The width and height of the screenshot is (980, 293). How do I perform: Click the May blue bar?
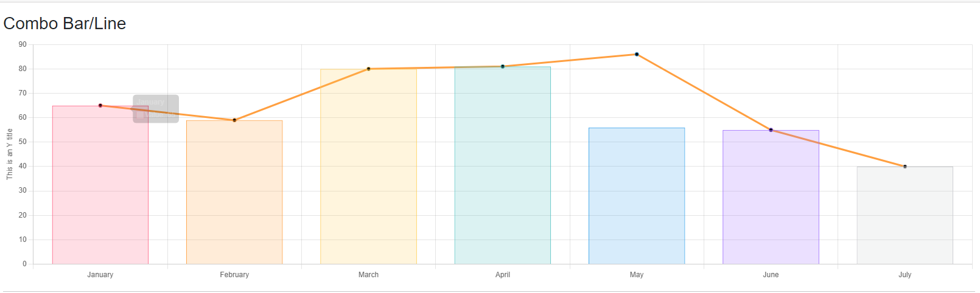[x=637, y=198]
